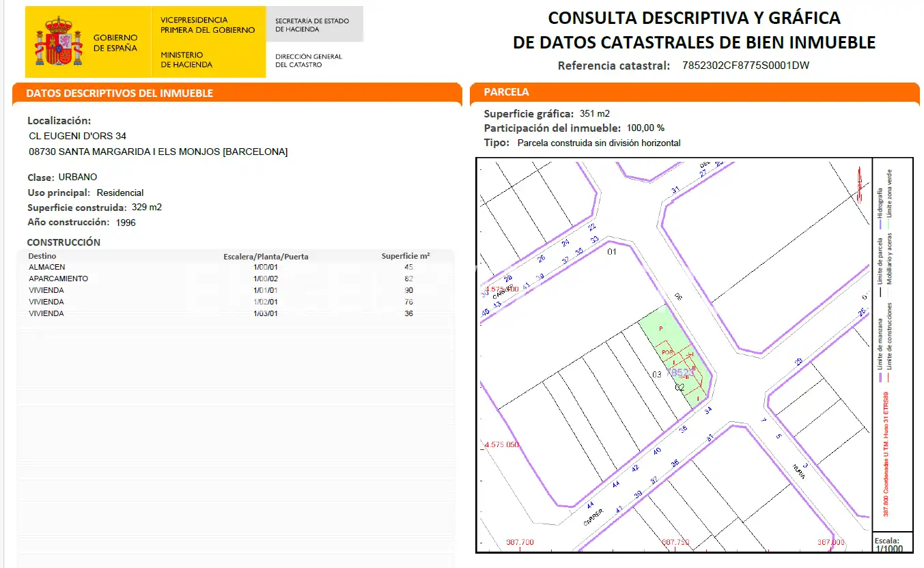Click the 1/00/02 location cell
Viewport: 924px width, 568px height.
tap(266, 279)
